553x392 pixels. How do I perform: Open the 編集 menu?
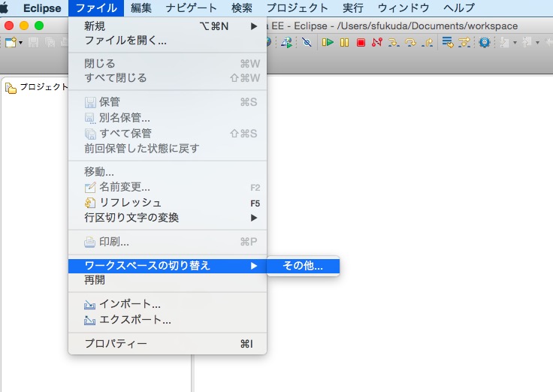click(x=141, y=8)
